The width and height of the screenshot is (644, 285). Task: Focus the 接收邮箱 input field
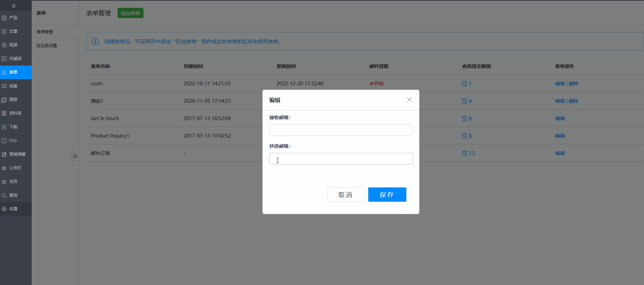pyautogui.click(x=341, y=130)
